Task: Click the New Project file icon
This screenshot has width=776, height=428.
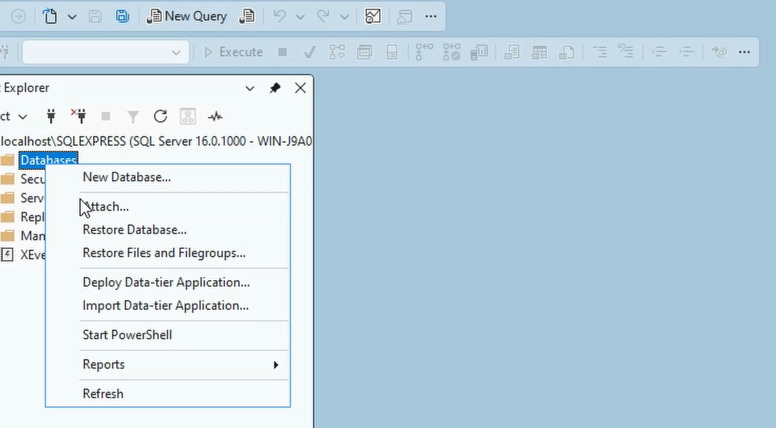Action: click(50, 16)
